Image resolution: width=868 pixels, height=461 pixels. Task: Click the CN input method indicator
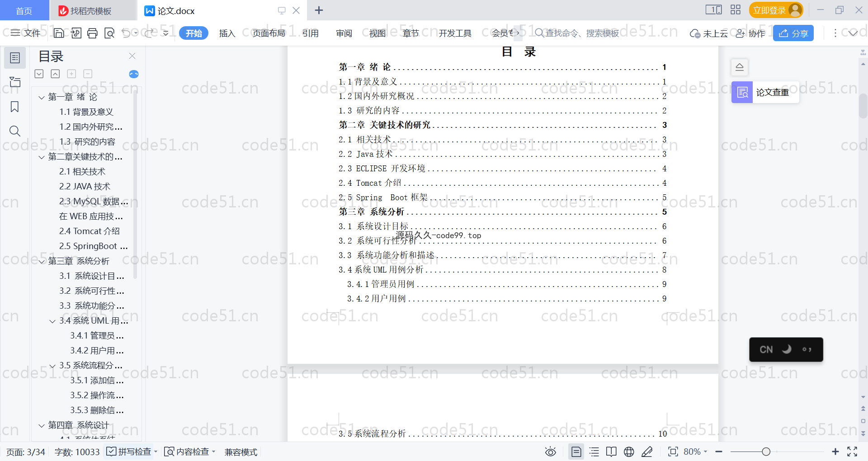[x=766, y=349]
